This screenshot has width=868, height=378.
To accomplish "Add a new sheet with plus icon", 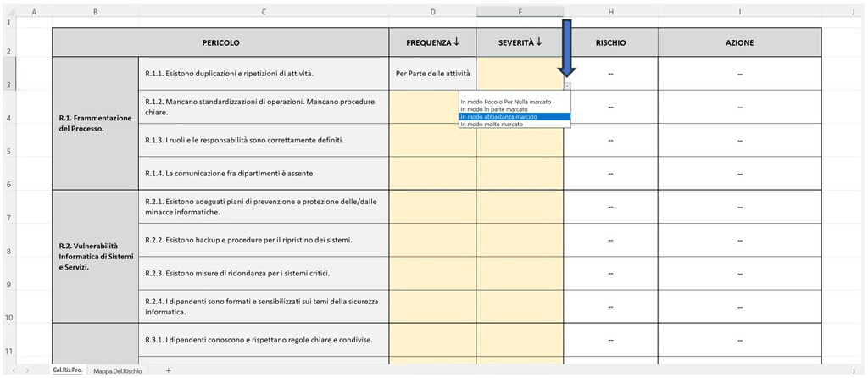I will click(x=168, y=371).
